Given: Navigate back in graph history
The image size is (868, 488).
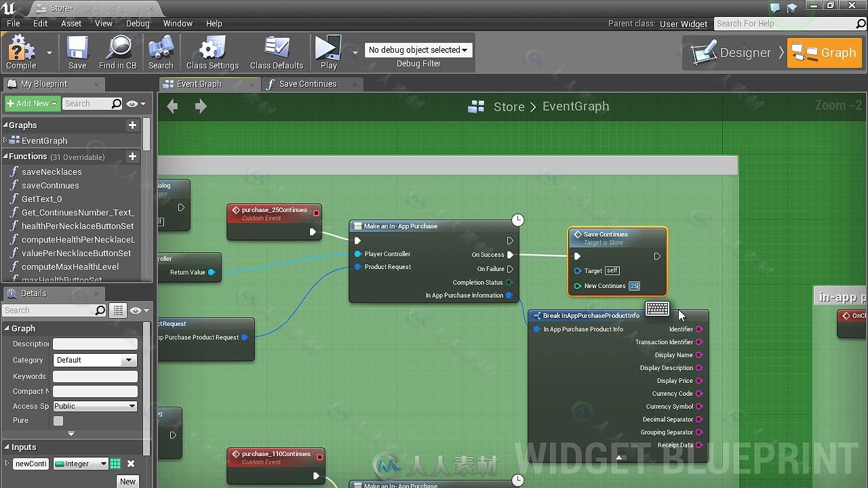Looking at the screenshot, I should click(172, 106).
